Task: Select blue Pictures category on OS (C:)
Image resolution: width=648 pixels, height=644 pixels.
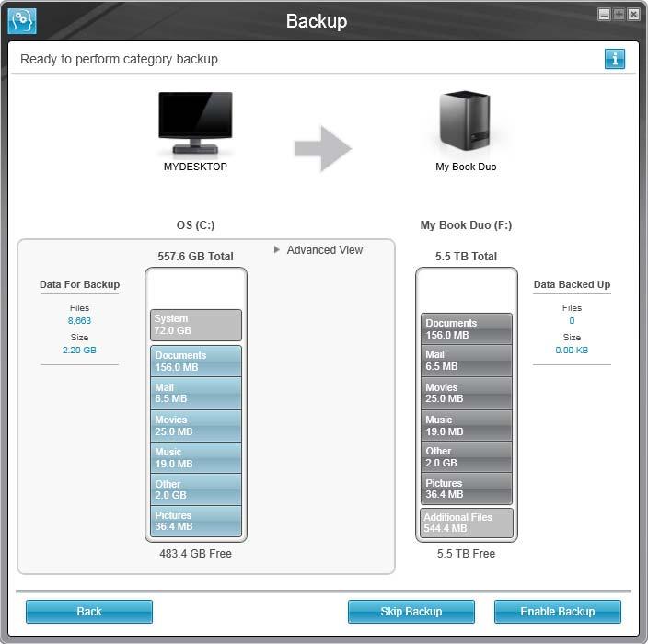Action: (196, 522)
